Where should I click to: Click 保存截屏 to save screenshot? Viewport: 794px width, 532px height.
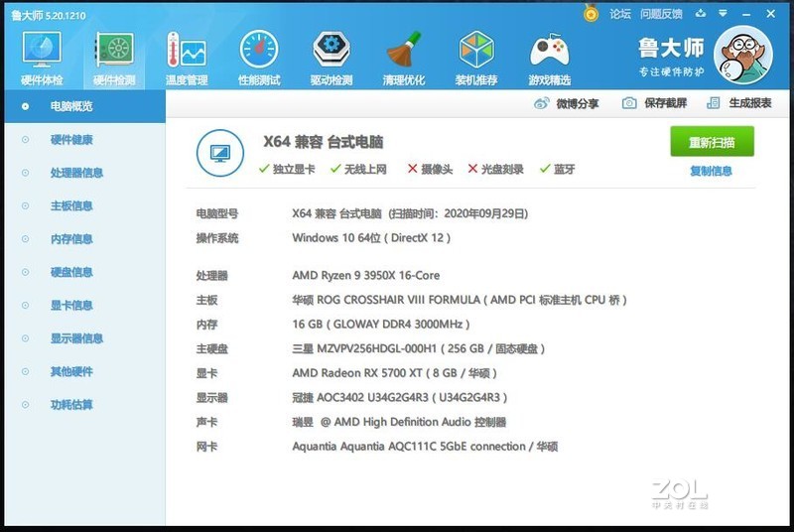[x=654, y=103]
